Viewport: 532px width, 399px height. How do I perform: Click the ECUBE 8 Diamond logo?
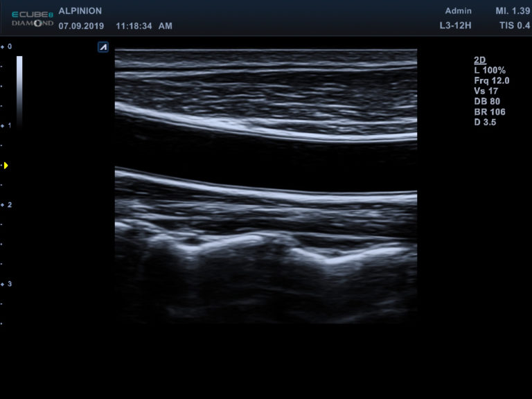click(32, 18)
